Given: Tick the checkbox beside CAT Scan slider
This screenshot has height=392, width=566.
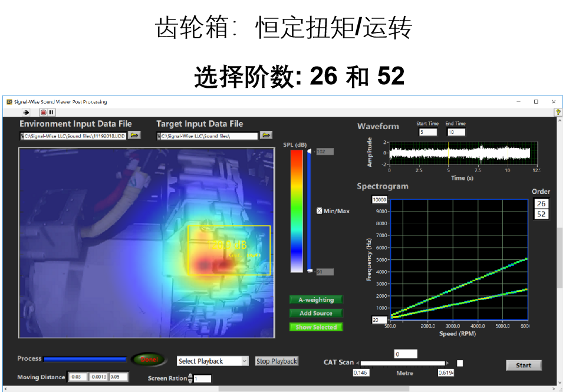Looking at the screenshot, I should click(460, 363).
